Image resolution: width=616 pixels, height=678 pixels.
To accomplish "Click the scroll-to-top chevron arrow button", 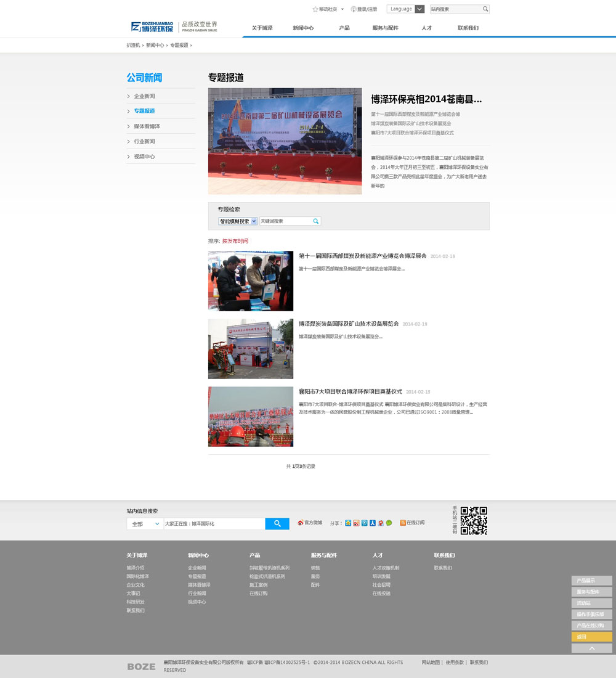I will click(x=591, y=648).
